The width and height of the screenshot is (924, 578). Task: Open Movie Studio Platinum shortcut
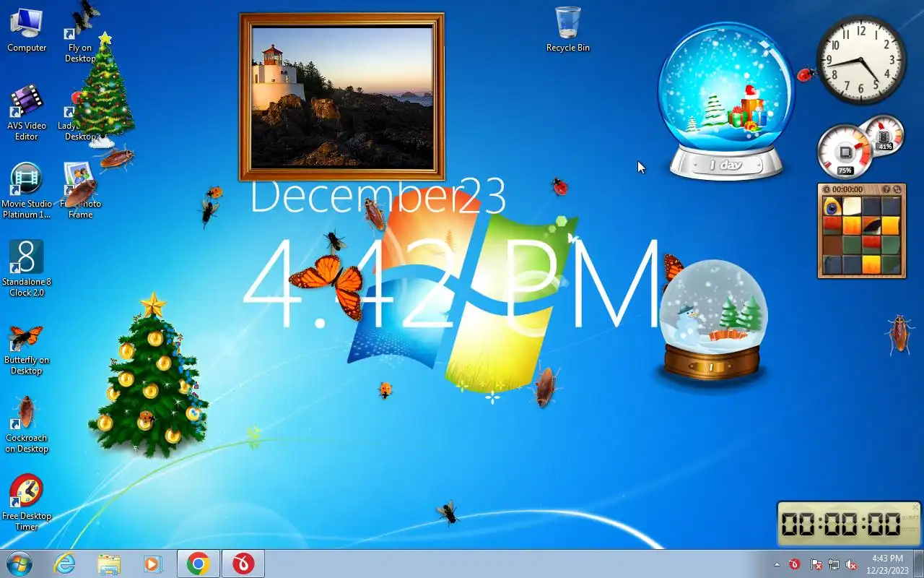(27, 191)
